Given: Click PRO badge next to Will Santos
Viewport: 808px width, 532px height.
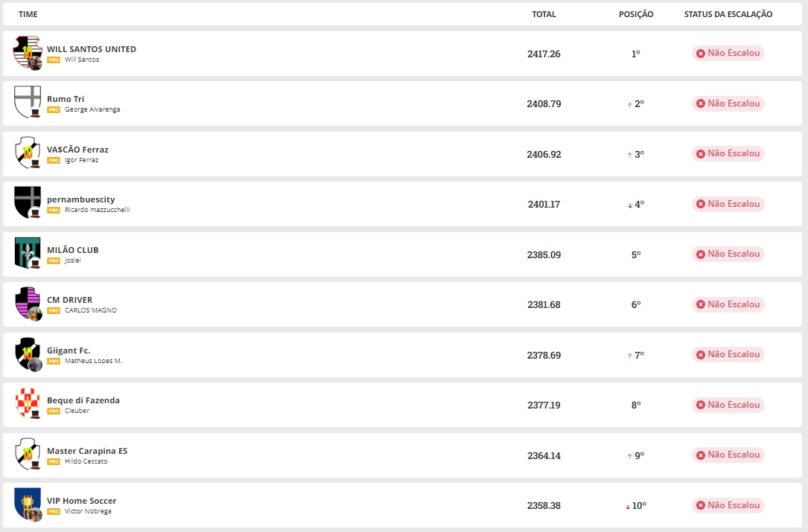Looking at the screenshot, I should click(54, 60).
